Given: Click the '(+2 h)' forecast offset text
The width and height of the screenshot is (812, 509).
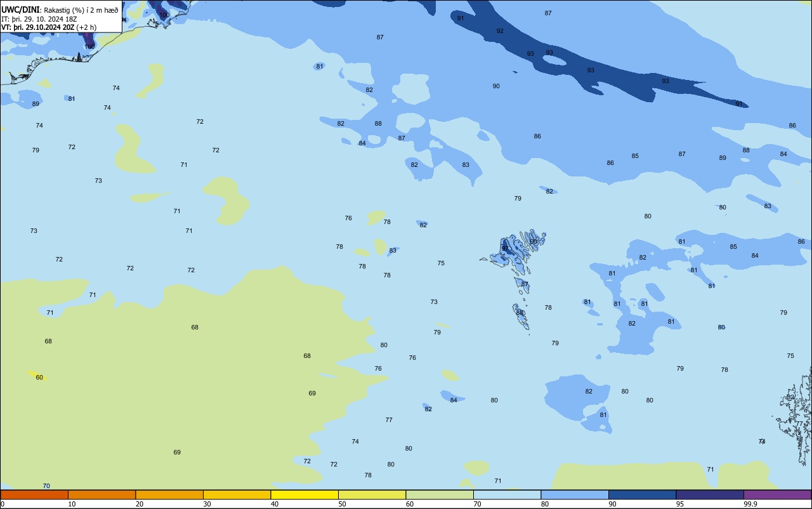Looking at the screenshot, I should pos(86,27).
